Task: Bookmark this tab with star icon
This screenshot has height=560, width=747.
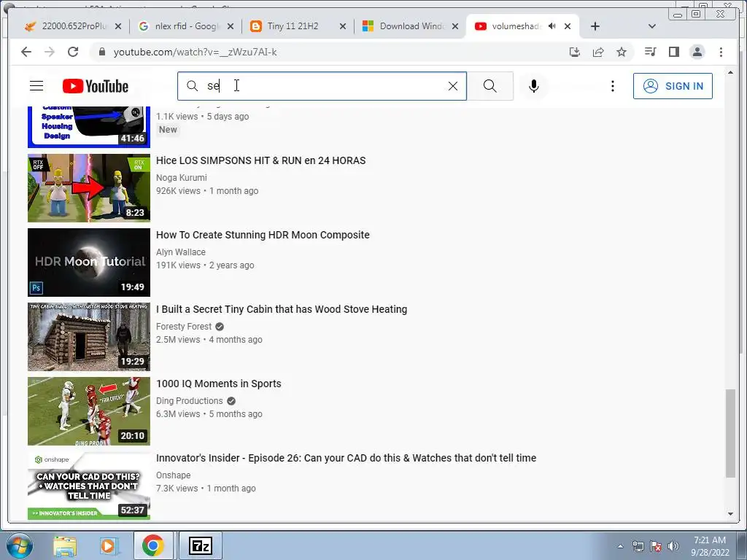Action: (622, 52)
